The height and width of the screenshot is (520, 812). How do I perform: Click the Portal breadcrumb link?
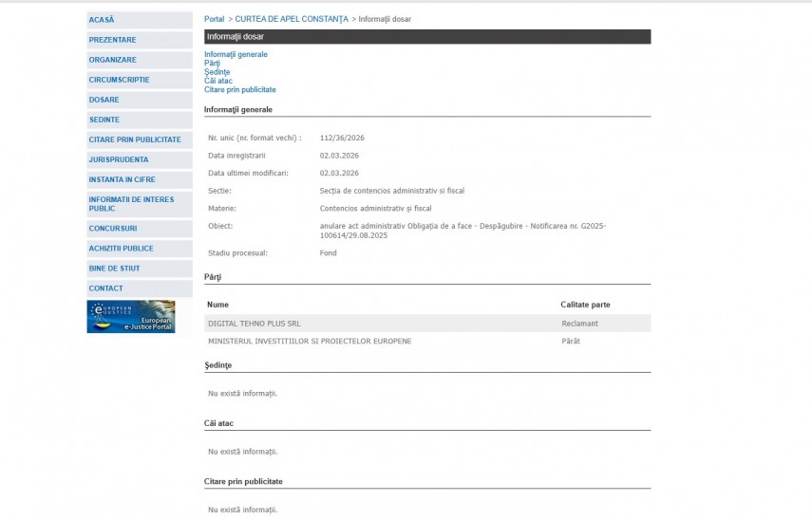[x=215, y=19]
